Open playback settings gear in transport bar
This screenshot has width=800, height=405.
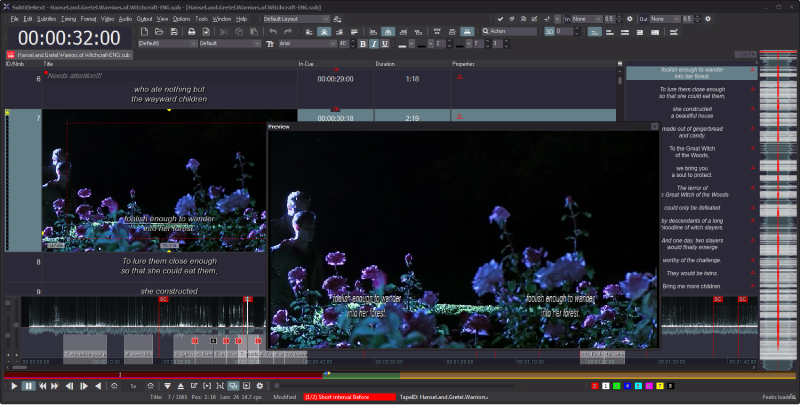pyautogui.click(x=260, y=386)
